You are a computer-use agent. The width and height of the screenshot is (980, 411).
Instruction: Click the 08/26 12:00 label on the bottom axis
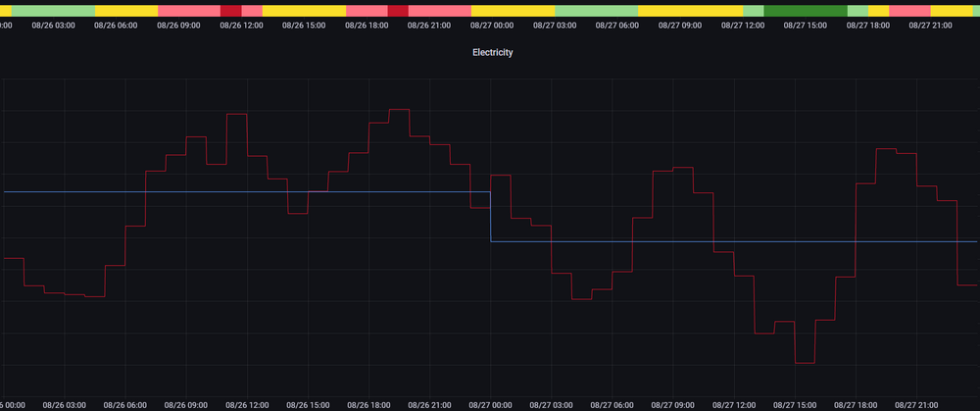tap(247, 404)
